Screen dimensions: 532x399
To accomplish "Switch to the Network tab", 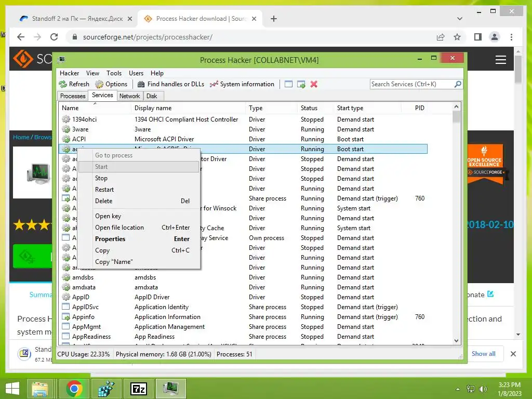I will tap(129, 96).
